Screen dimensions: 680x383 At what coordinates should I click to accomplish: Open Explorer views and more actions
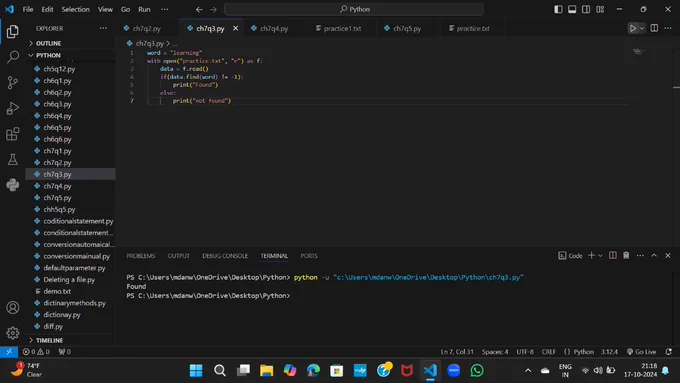[x=103, y=28]
